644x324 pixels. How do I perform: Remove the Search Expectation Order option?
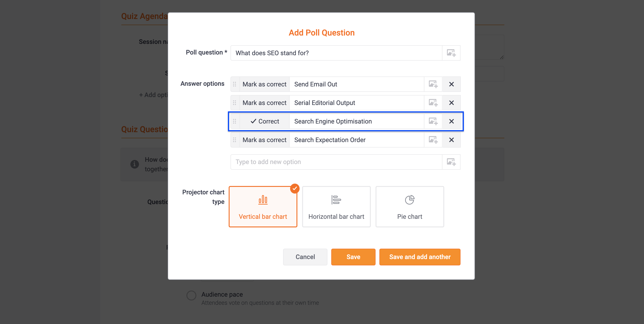click(451, 140)
